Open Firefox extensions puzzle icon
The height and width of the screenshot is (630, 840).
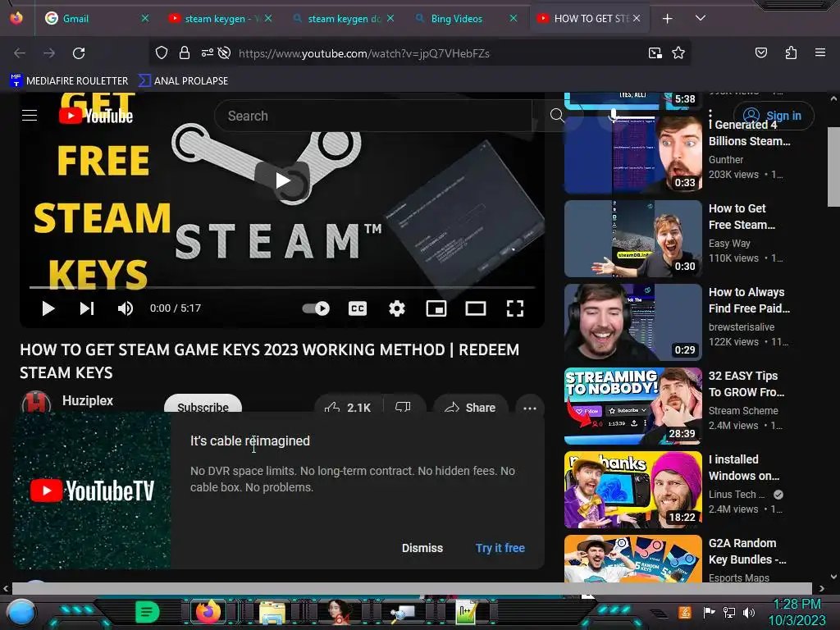pos(791,53)
